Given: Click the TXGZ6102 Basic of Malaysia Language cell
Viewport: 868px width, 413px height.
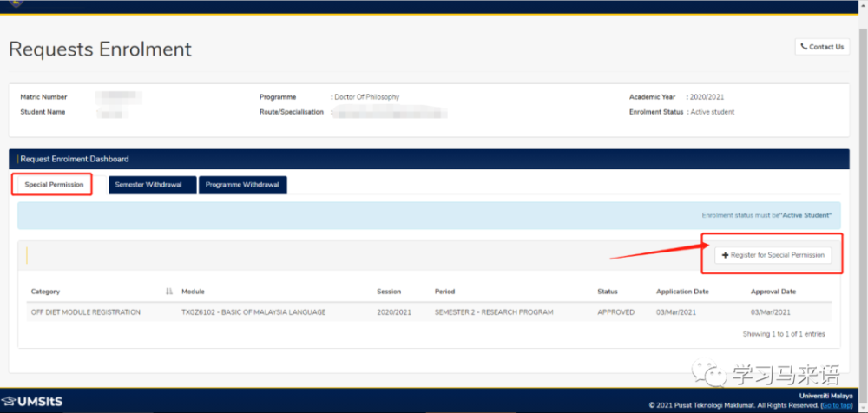Looking at the screenshot, I should pos(253,312).
